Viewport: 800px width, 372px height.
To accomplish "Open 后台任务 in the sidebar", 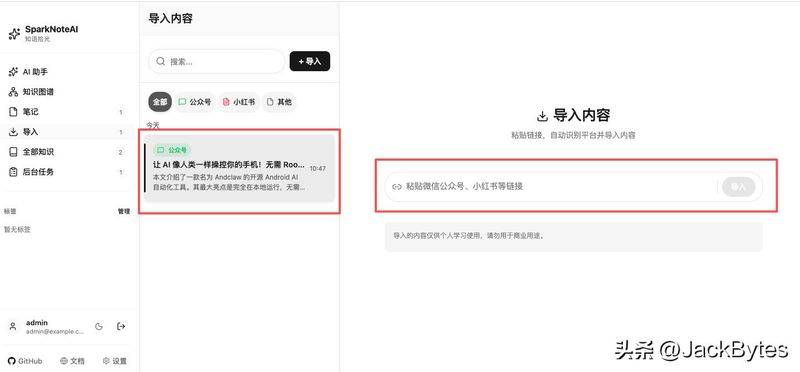I will point(66,172).
